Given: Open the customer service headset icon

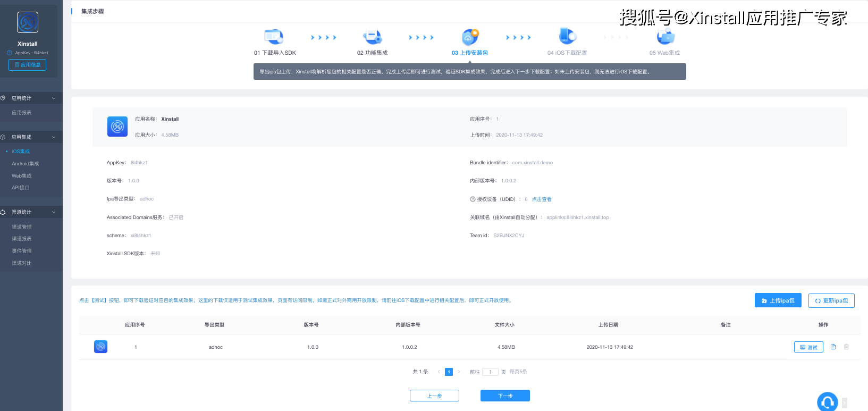Looking at the screenshot, I should point(827,402).
